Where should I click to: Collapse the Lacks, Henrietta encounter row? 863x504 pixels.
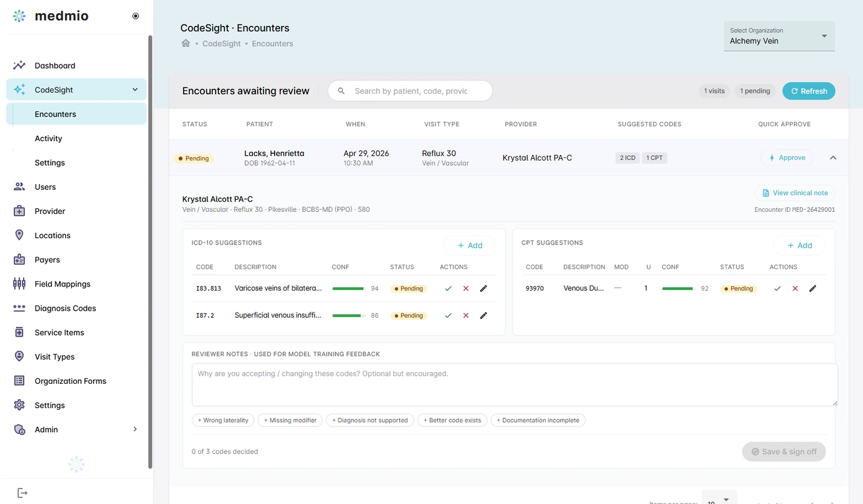(833, 158)
